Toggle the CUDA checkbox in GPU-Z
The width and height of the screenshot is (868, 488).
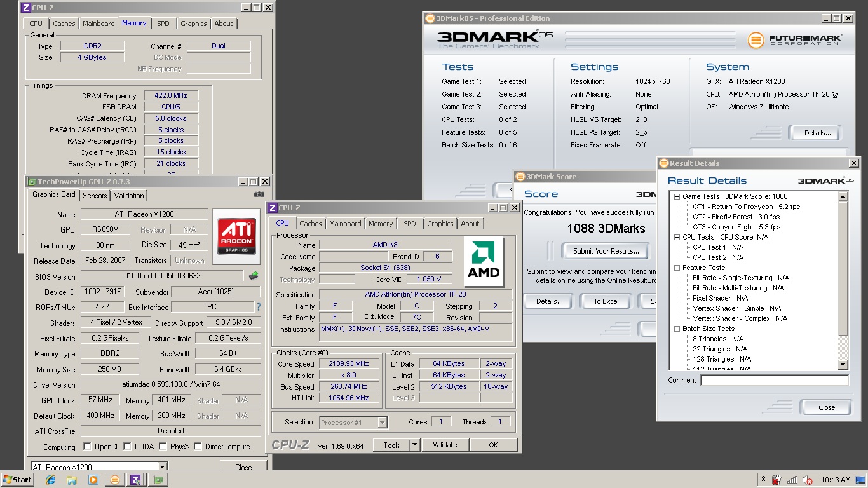pos(127,446)
